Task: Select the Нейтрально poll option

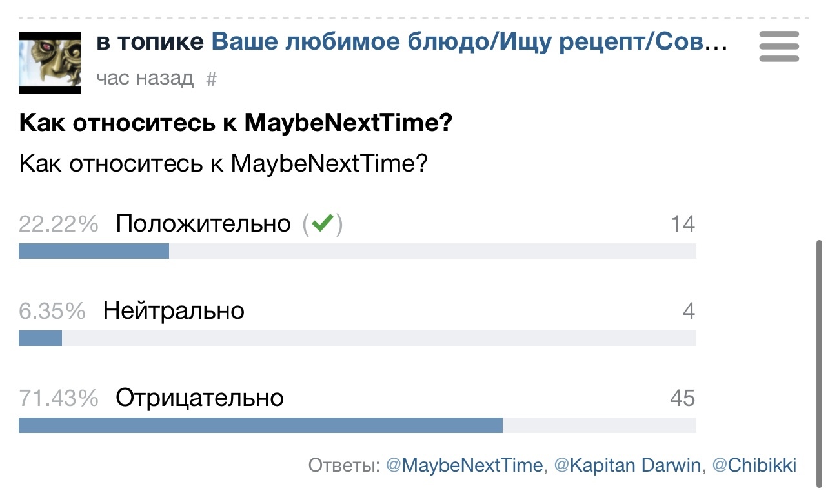Action: 174,311
